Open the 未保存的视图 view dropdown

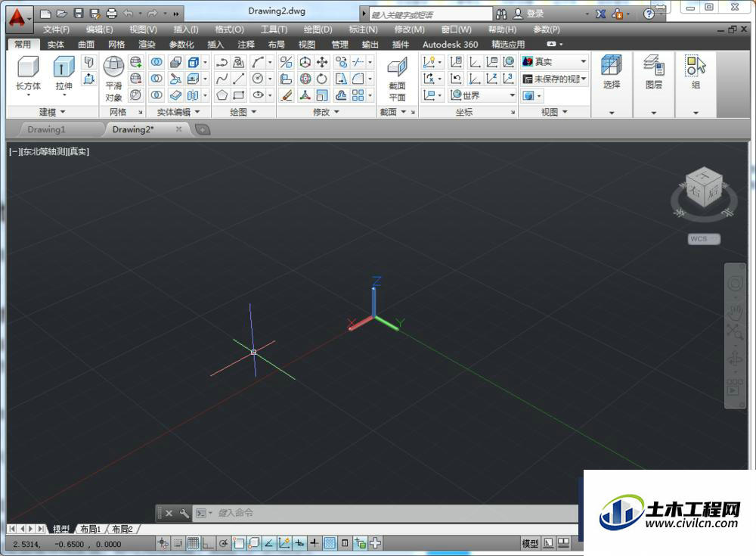point(555,78)
